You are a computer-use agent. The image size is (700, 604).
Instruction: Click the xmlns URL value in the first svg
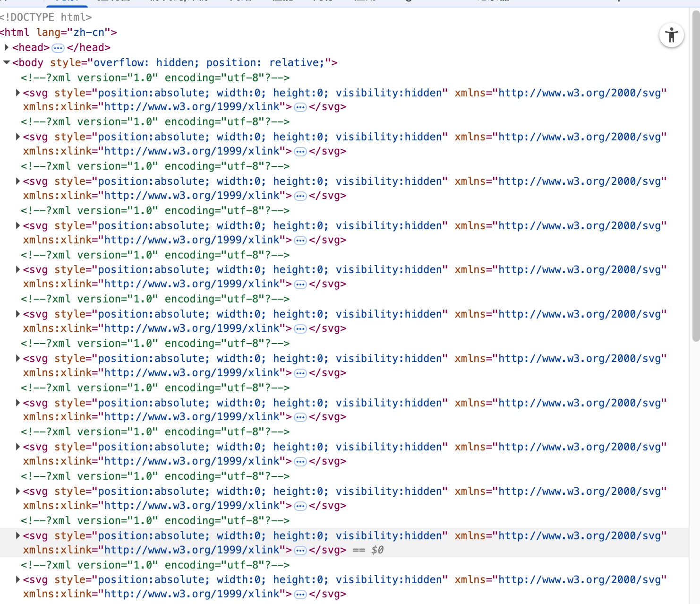coord(582,93)
